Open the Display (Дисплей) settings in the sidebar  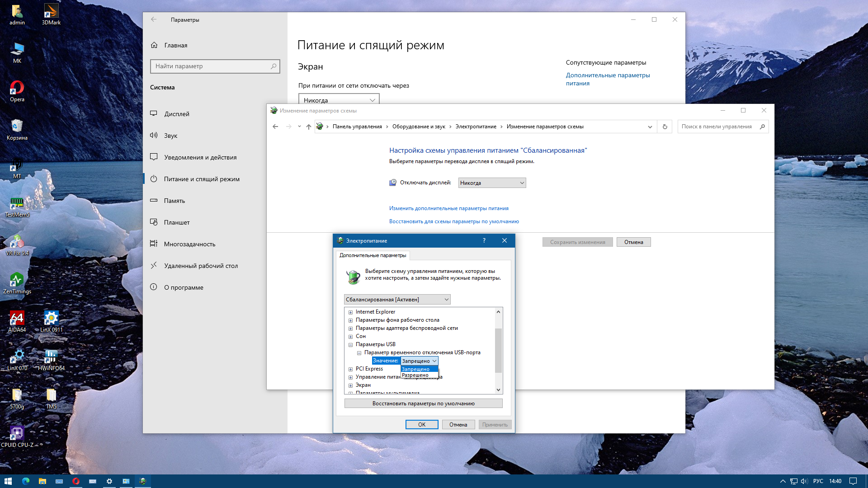[x=177, y=114]
